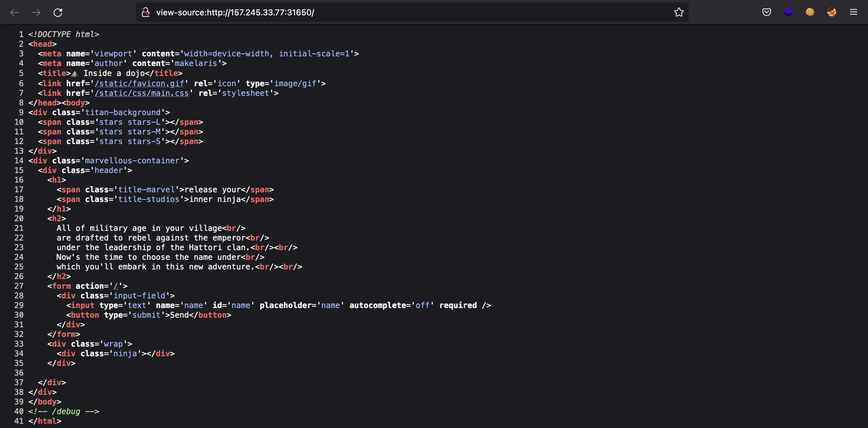Click the <!DOCTYPE html> line
Screen dimensions: 868x428
pyautogui.click(x=64, y=34)
